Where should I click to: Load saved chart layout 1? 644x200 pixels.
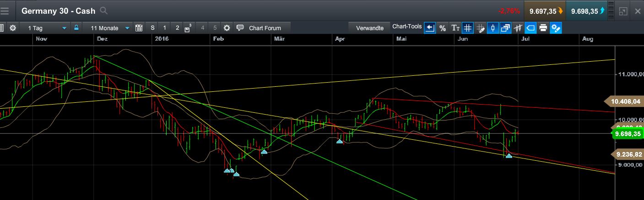tap(165, 28)
